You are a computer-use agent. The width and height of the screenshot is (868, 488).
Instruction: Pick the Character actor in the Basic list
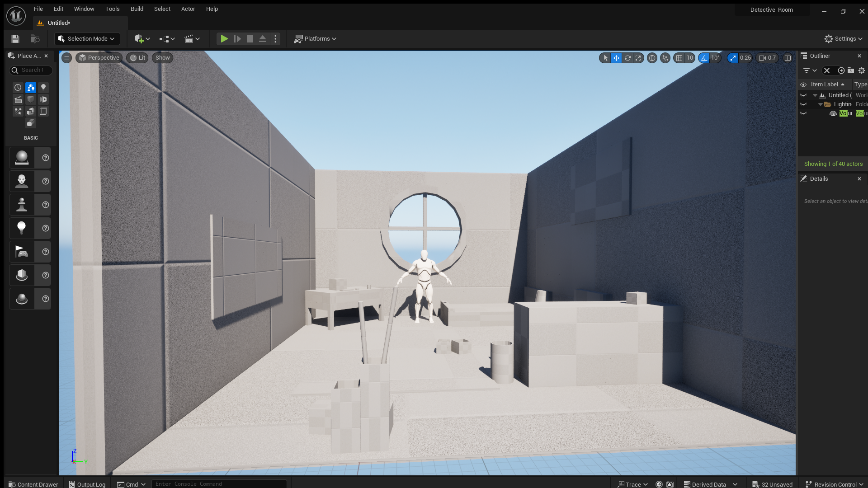(22, 181)
